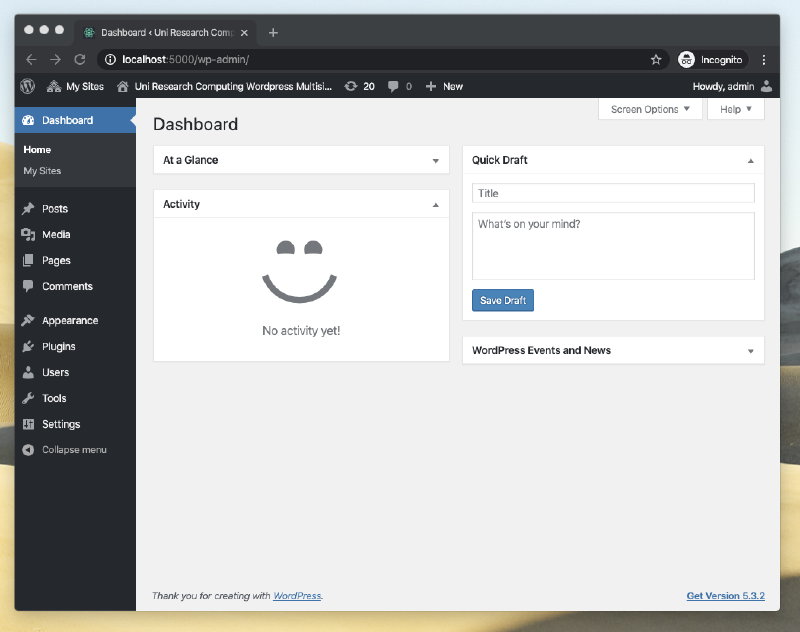Open the Screen Options dropdown
The height and width of the screenshot is (632, 800).
[x=650, y=109]
